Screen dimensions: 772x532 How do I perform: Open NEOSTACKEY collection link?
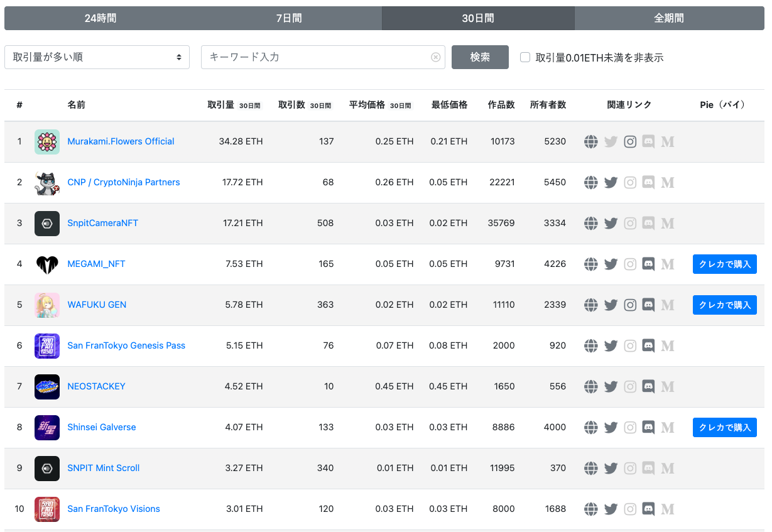tap(96, 386)
